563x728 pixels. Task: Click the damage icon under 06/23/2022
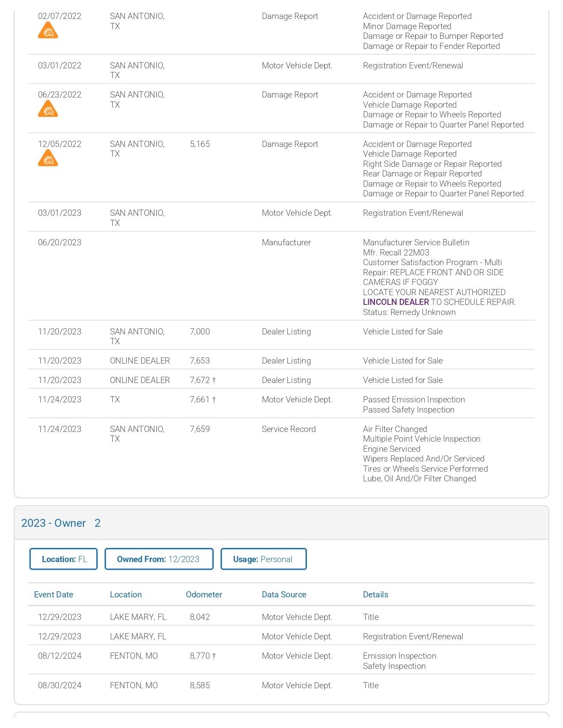click(x=48, y=109)
